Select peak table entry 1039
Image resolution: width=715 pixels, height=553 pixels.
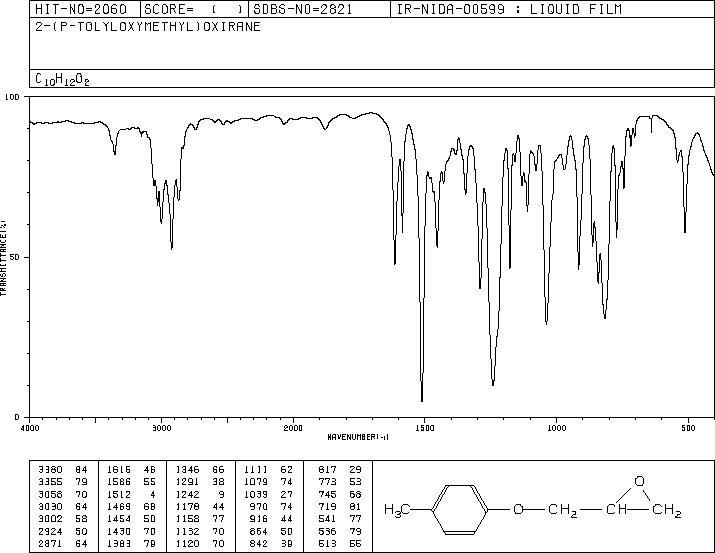(256, 494)
